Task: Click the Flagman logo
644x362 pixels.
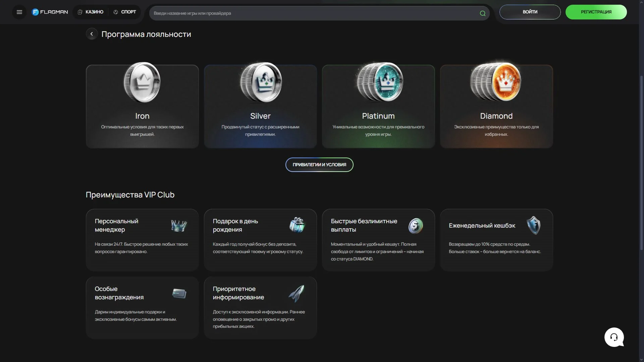Action: coord(50,12)
